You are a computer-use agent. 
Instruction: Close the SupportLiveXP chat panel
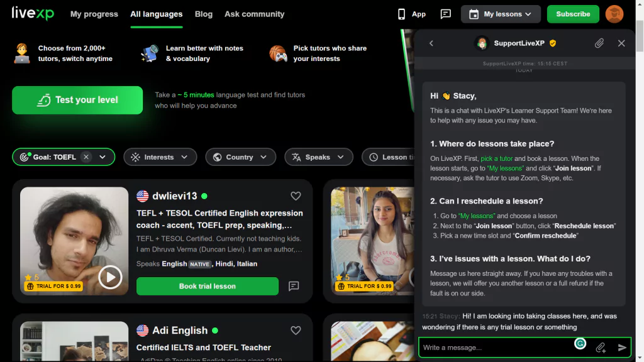621,43
